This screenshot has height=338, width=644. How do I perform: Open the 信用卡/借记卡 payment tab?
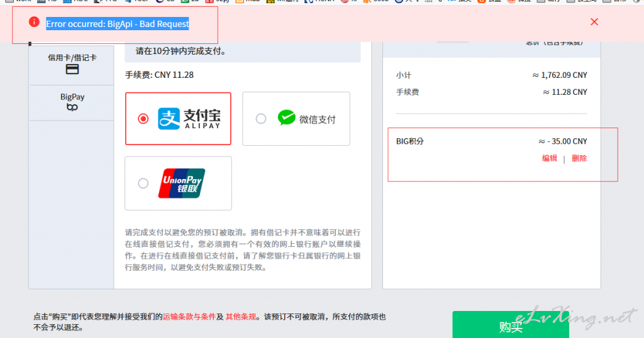(x=72, y=65)
